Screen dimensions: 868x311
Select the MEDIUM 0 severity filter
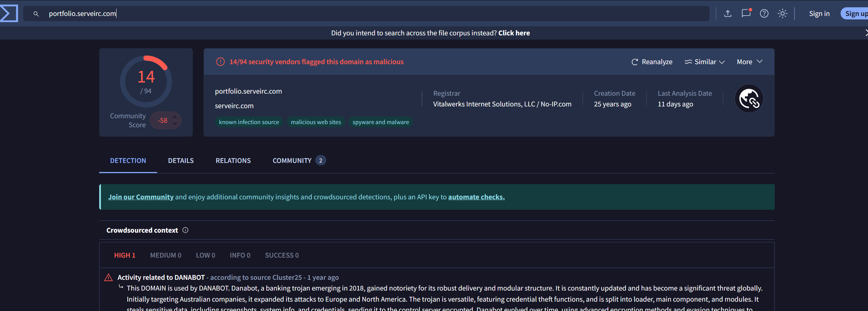pyautogui.click(x=166, y=255)
